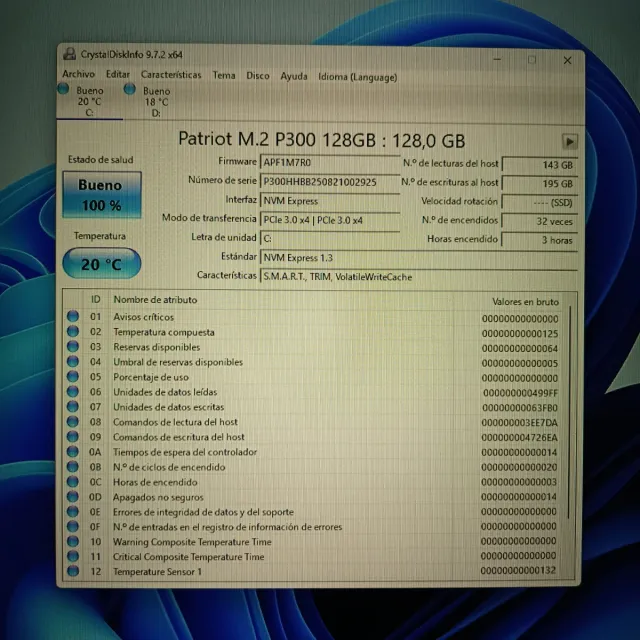Click the Nombre de atributo column header
The image size is (640, 640).
point(155,299)
